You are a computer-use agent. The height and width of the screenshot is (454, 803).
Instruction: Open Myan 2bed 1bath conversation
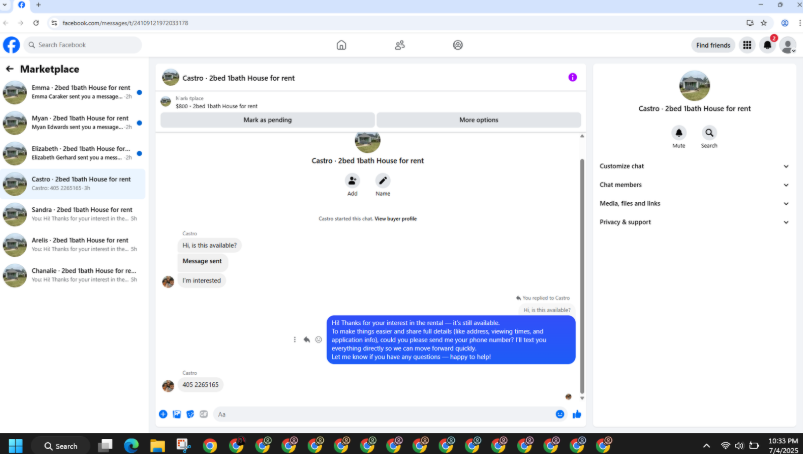(x=73, y=123)
